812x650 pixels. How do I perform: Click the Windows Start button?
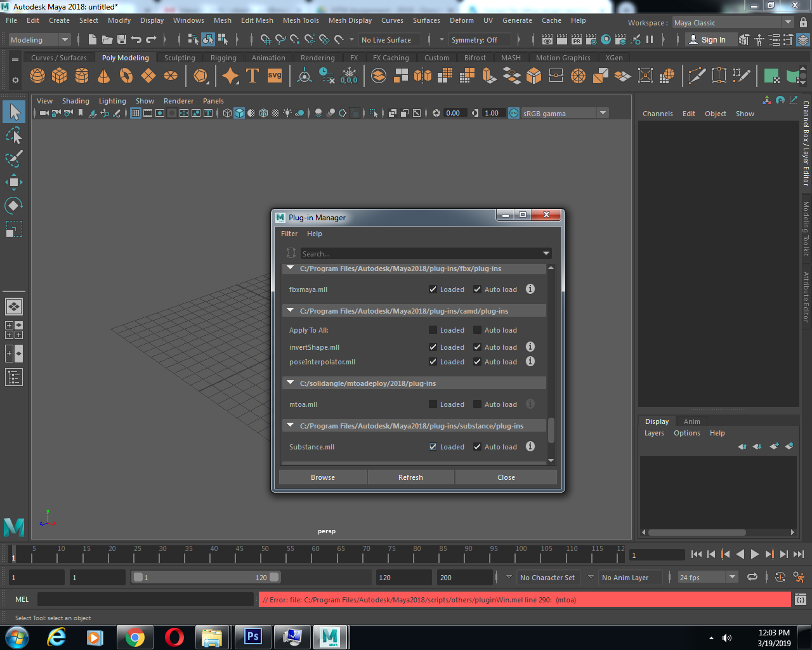tap(17, 637)
